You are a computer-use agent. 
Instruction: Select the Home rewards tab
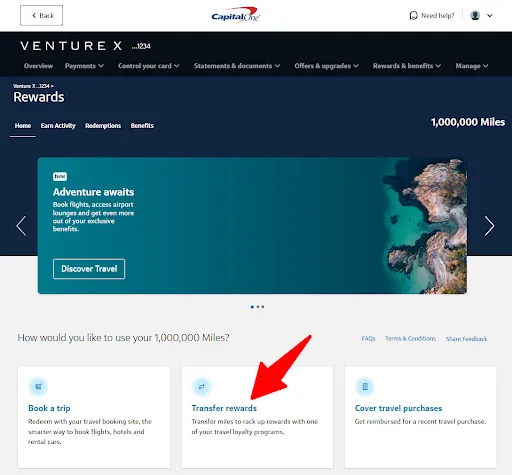click(x=23, y=126)
